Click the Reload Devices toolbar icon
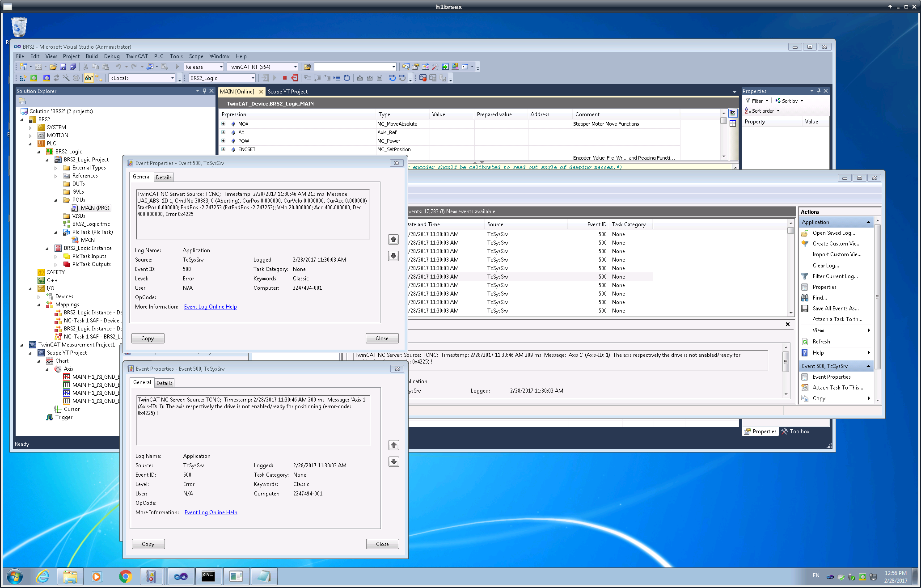 pyautogui.click(x=56, y=78)
